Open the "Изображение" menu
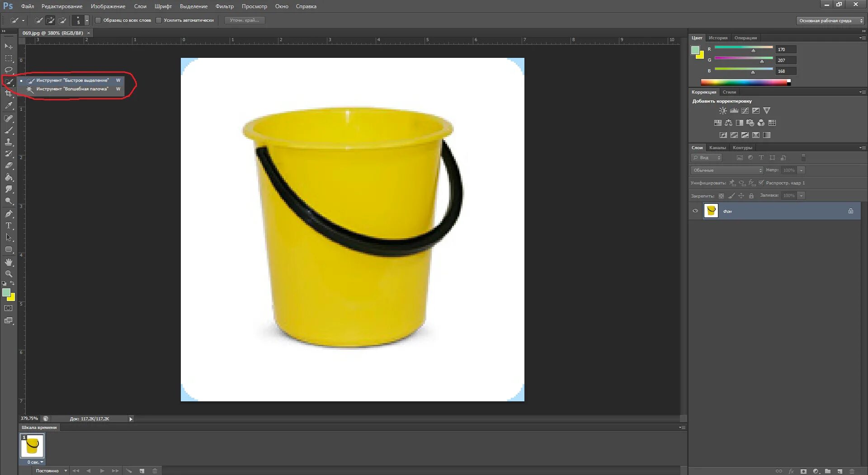The width and height of the screenshot is (868, 475). [x=108, y=6]
